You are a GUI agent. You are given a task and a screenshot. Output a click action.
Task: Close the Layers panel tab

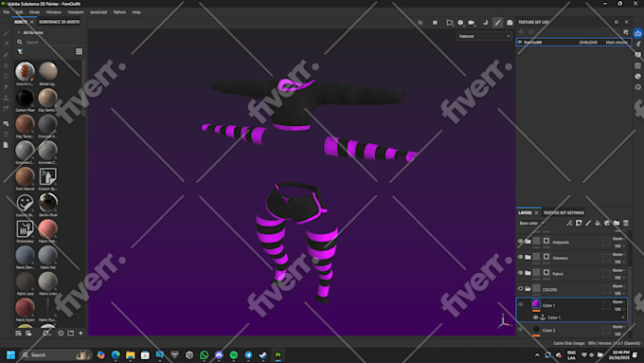(536, 212)
